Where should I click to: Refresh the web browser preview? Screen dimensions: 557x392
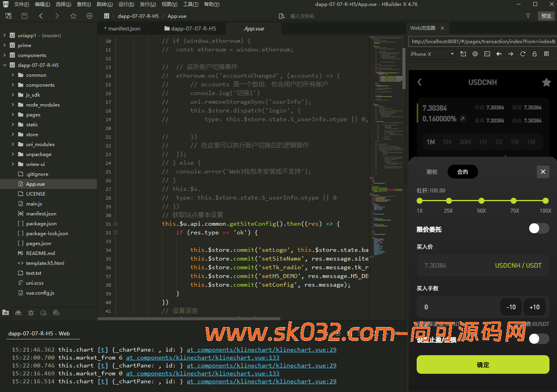(523, 54)
